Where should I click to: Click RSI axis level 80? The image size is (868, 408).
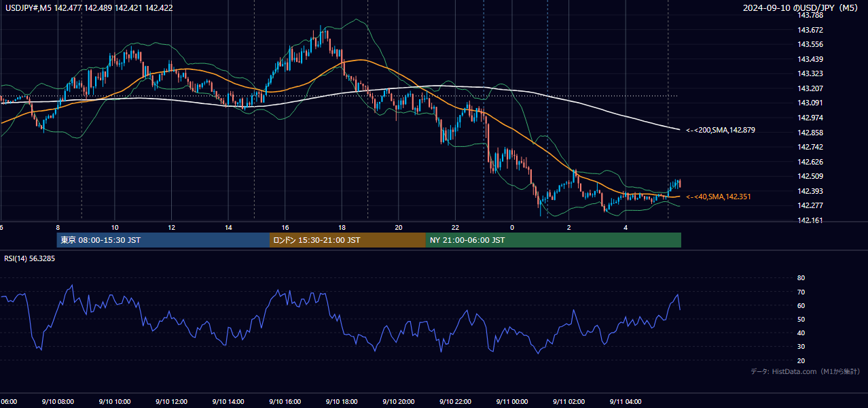pos(801,278)
